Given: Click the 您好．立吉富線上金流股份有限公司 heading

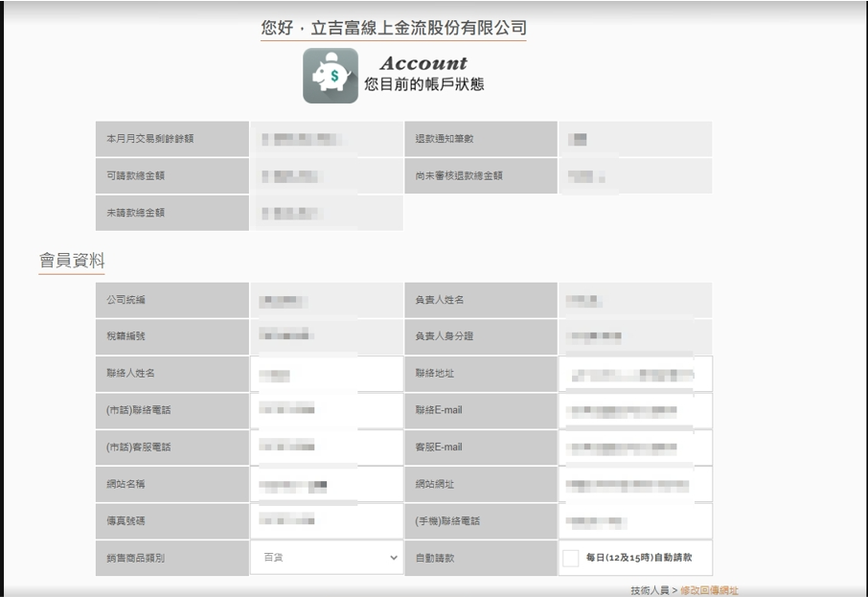Looking at the screenshot, I should (x=394, y=28).
